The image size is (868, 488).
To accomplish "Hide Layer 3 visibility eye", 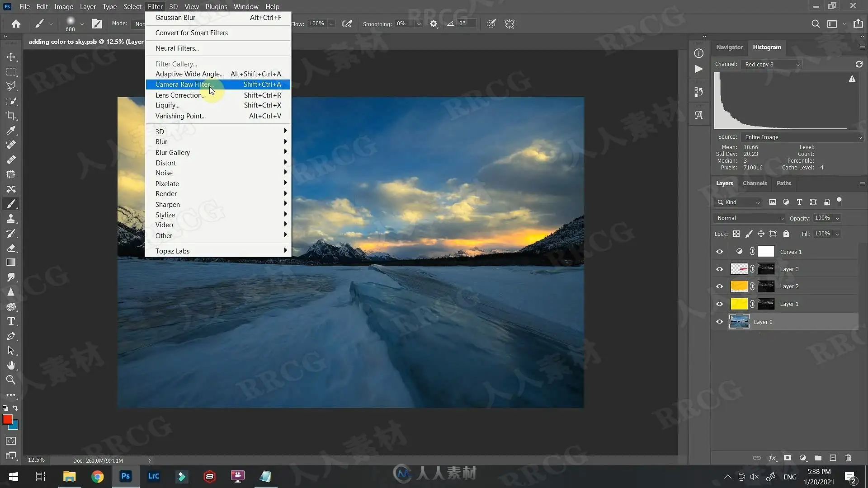I will coord(719,269).
